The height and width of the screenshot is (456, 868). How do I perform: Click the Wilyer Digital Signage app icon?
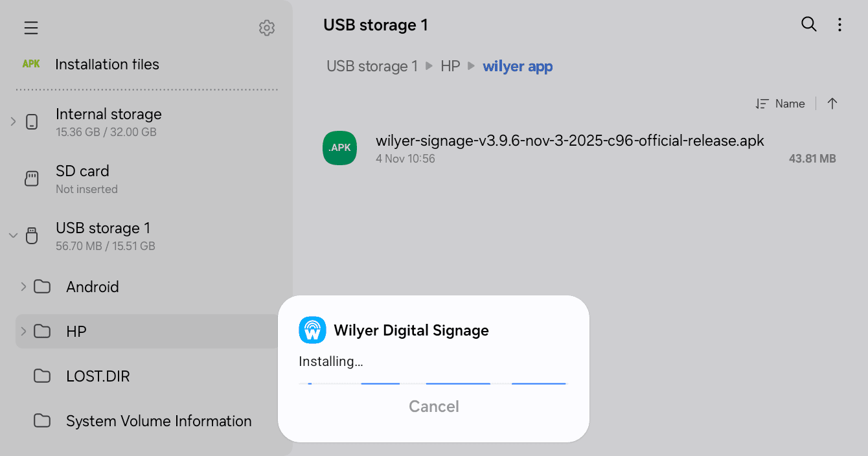[x=312, y=330]
